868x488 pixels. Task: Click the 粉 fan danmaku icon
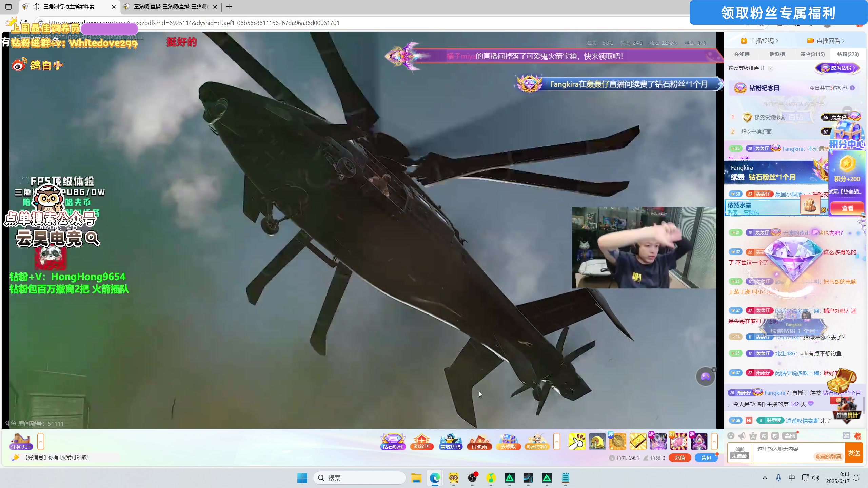tap(764, 436)
